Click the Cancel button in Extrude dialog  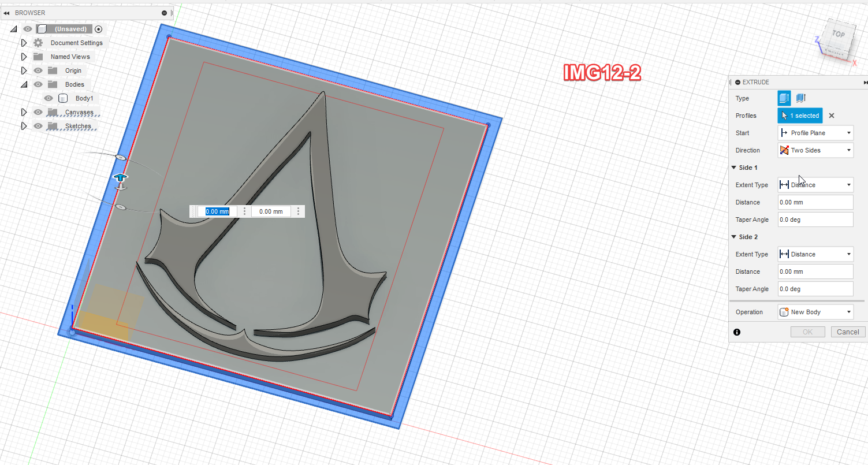(x=848, y=332)
